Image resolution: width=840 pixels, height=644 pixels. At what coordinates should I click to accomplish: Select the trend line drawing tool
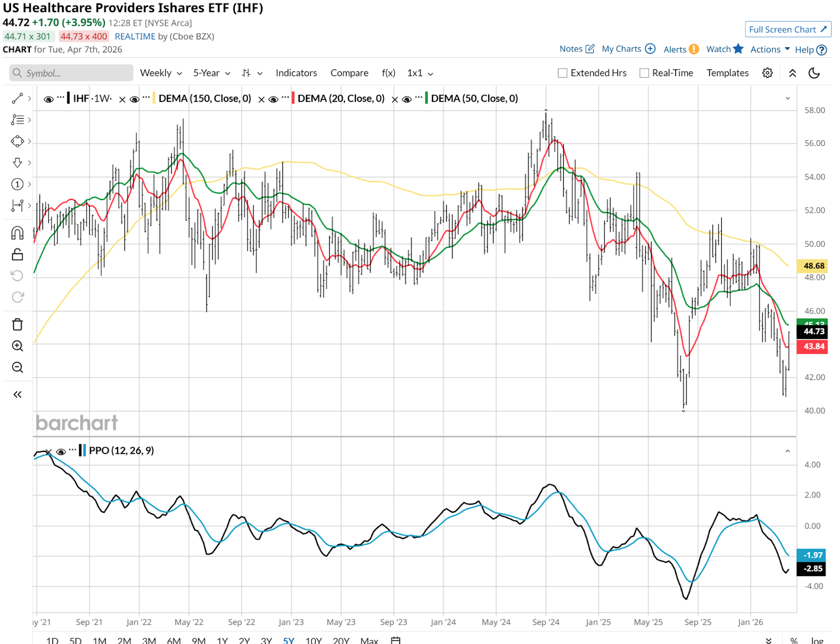17,99
